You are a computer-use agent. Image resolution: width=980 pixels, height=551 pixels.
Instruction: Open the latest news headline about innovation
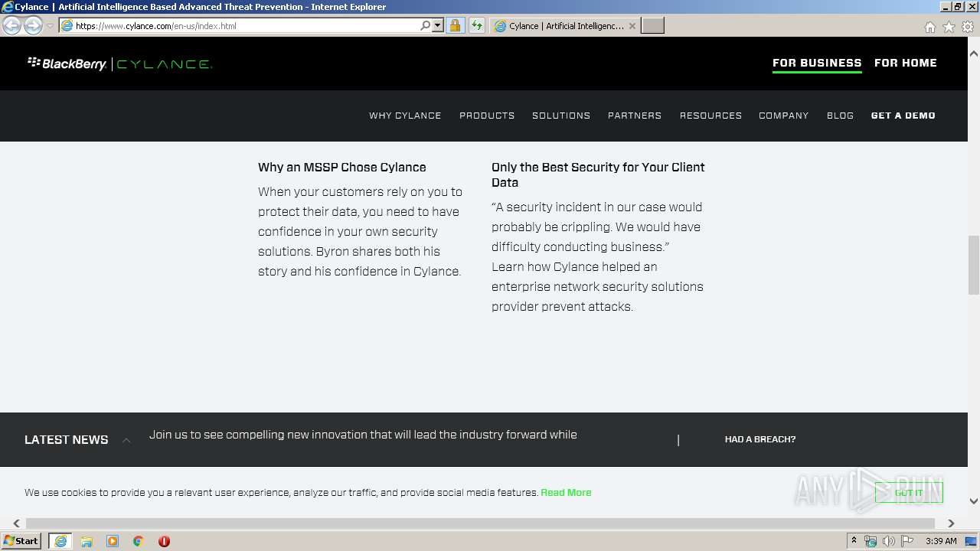[x=363, y=435]
